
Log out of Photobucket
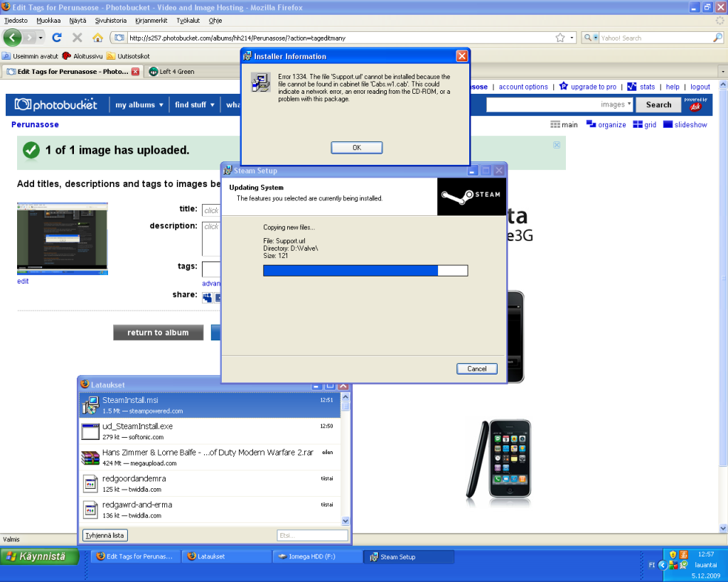tap(700, 87)
